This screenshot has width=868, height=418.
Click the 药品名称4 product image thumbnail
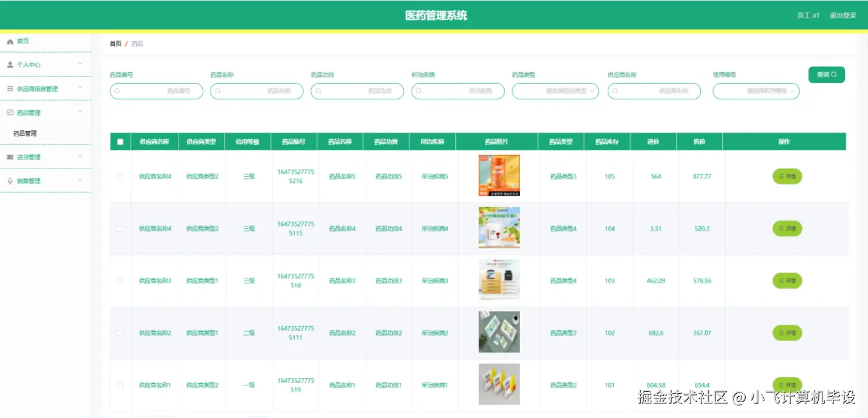499,228
